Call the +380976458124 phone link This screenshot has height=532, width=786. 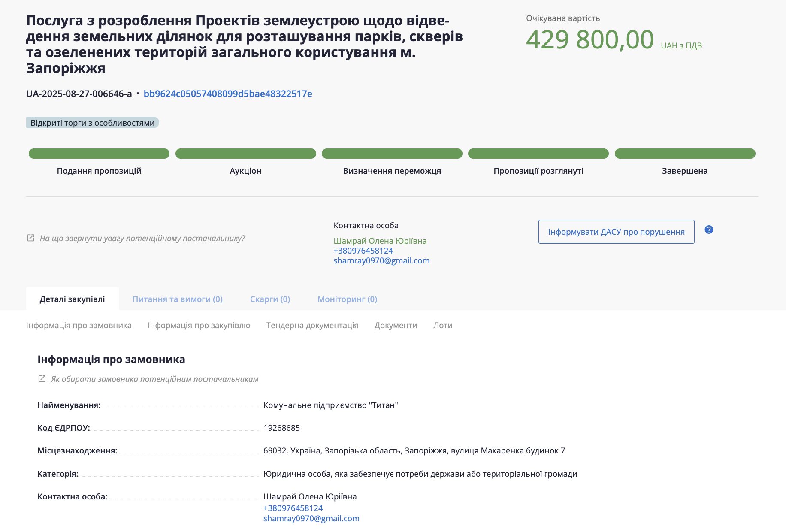tap(363, 250)
